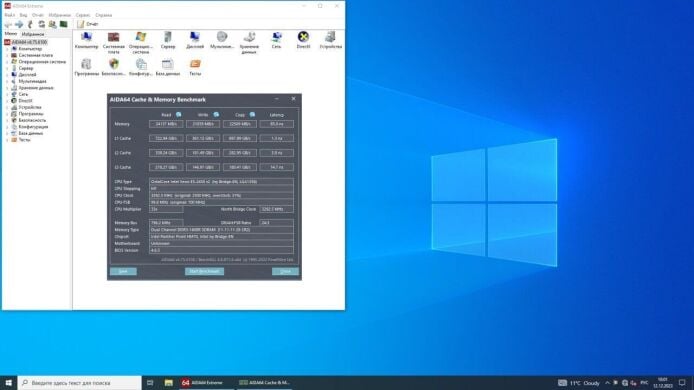Open the Справка menu

click(x=104, y=15)
